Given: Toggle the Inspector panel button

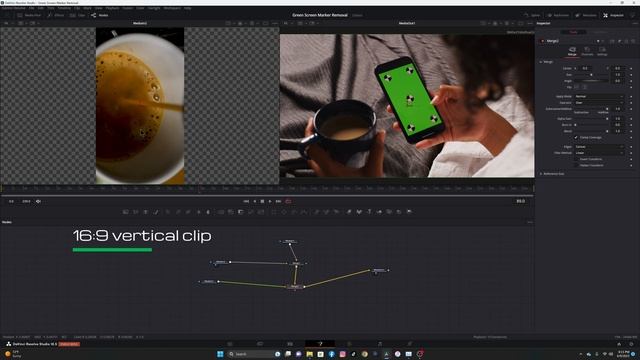Looking at the screenshot, I should pyautogui.click(x=613, y=15).
